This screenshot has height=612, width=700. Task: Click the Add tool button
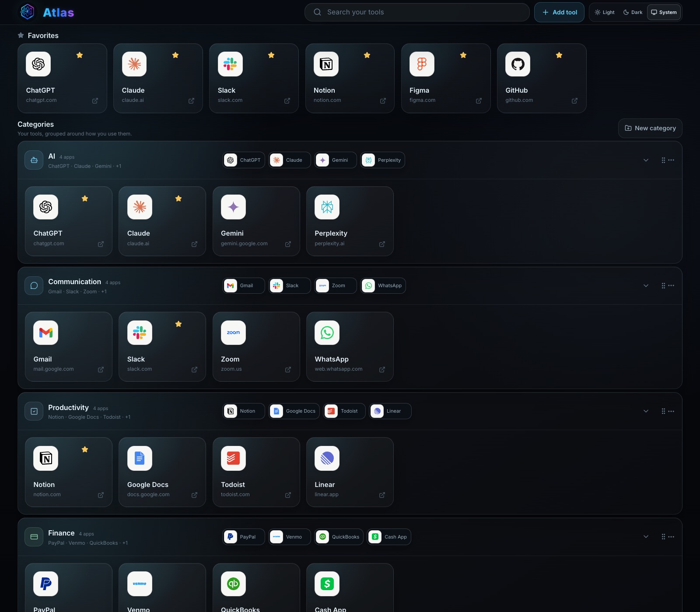tap(559, 12)
